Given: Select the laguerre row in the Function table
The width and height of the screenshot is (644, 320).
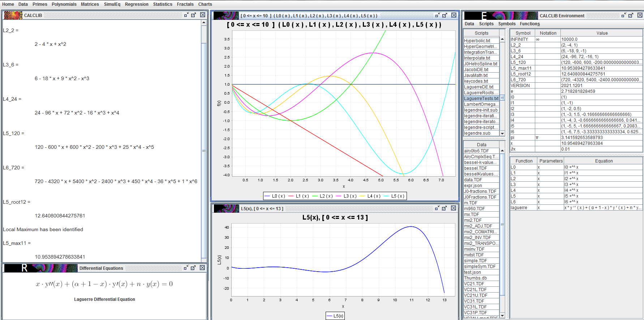Looking at the screenshot, I should [x=519, y=208].
